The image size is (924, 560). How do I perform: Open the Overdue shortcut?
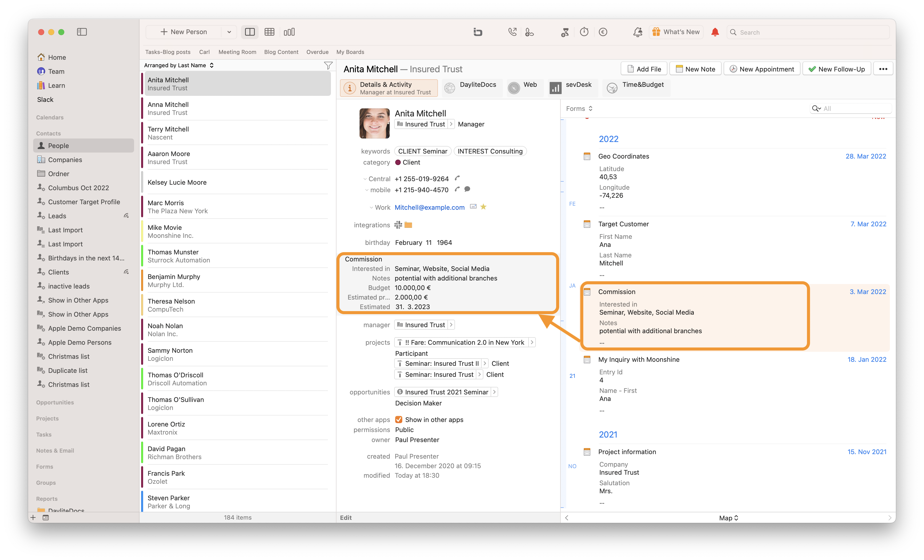[317, 52]
